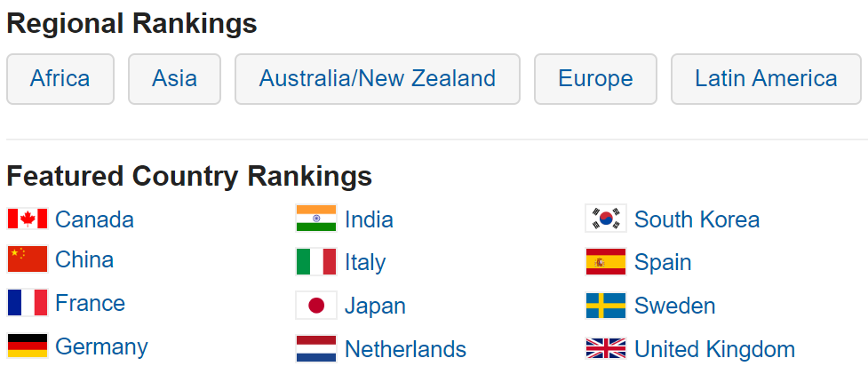Follow the Italy text link
The image size is (868, 382).
pos(365,262)
